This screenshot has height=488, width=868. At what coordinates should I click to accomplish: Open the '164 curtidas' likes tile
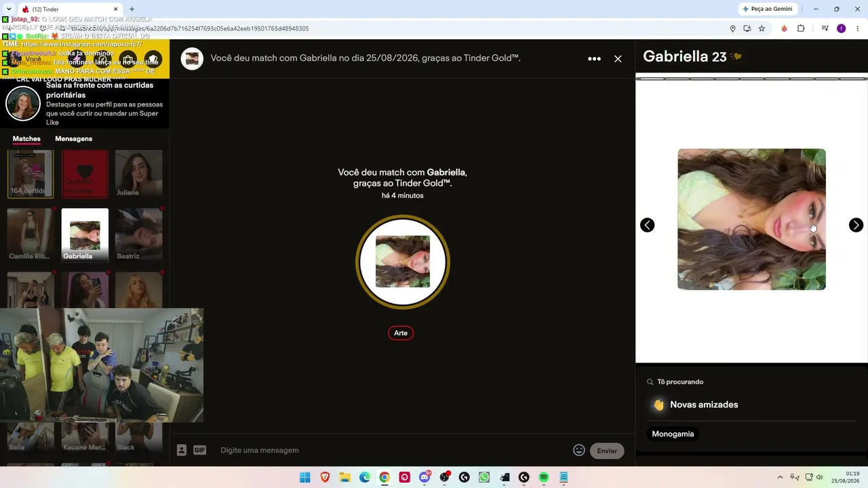(x=31, y=174)
